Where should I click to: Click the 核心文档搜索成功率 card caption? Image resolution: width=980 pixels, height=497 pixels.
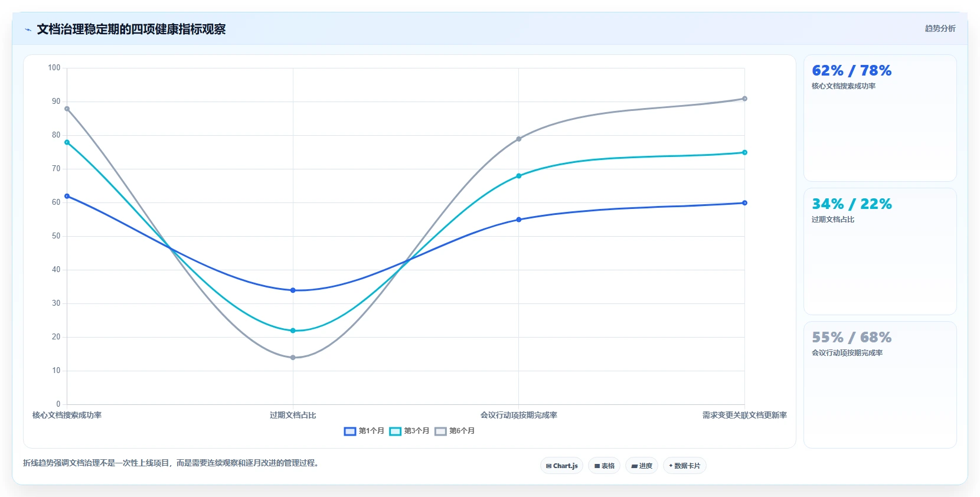click(x=844, y=86)
